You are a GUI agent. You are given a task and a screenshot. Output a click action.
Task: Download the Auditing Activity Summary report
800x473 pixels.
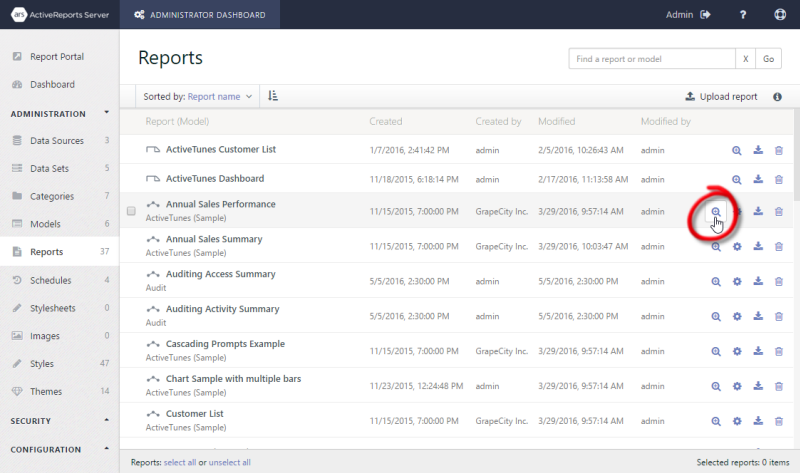tap(758, 316)
